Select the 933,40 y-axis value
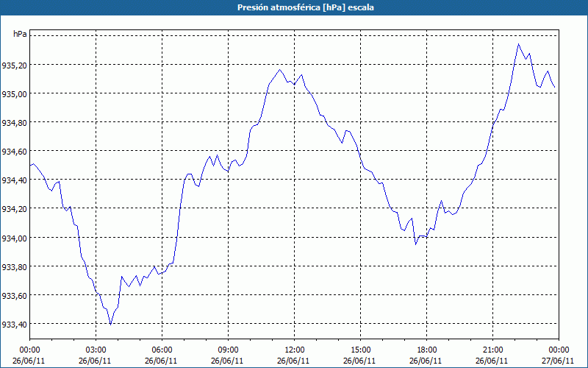Viewport: 588px width, 368px height. pos(14,325)
